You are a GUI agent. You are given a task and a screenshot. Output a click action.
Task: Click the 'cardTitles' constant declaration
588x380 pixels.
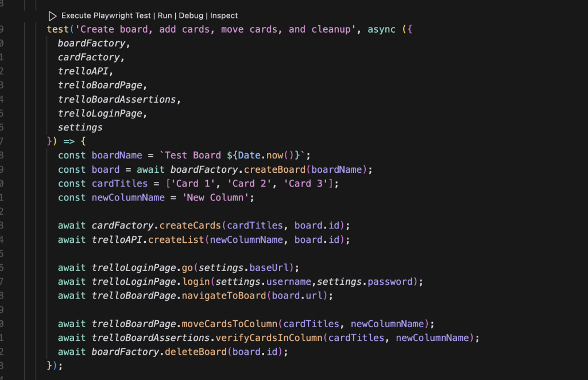tap(119, 184)
